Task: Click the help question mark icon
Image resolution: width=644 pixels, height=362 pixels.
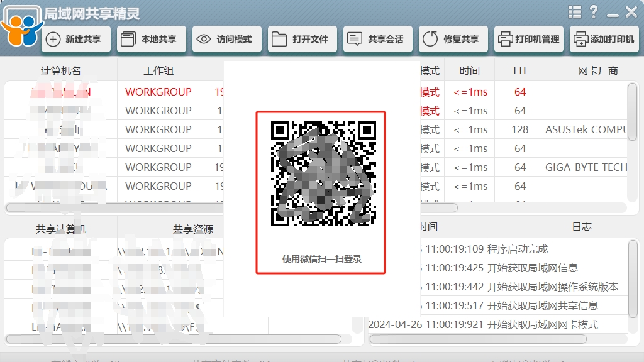Action: coord(594,12)
